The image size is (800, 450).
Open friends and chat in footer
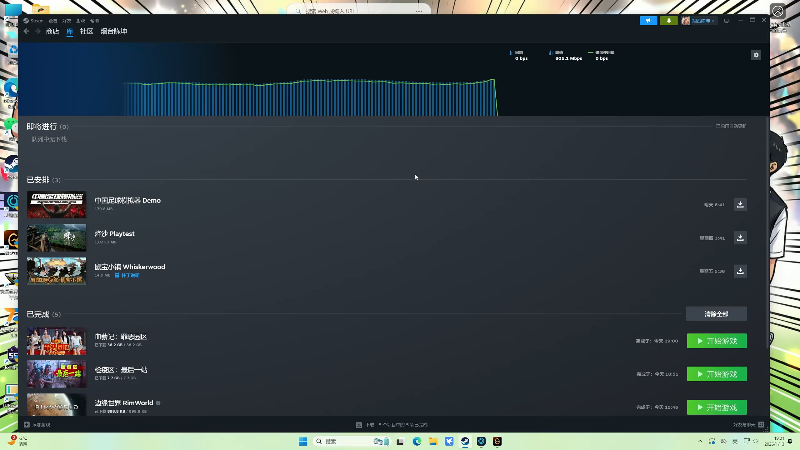click(748, 424)
